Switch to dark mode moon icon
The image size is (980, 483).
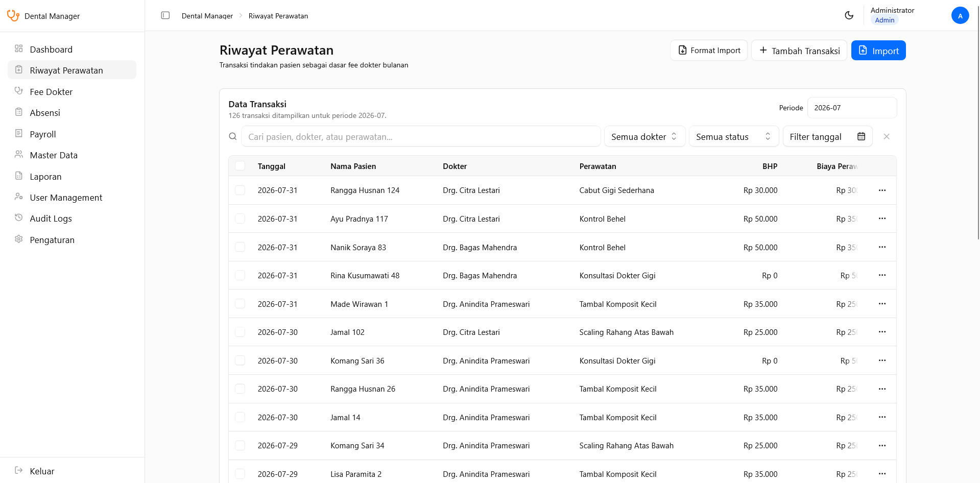(849, 15)
